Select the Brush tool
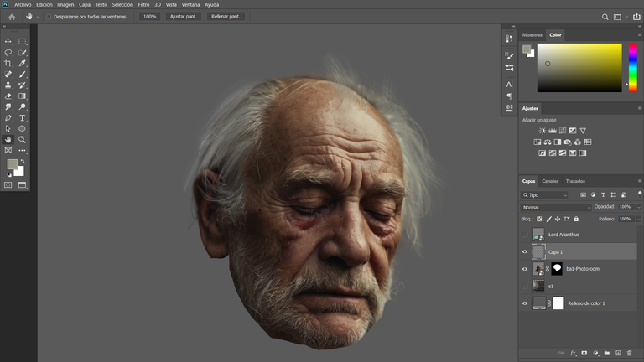Screen dimensions: 644x362 point(22,75)
